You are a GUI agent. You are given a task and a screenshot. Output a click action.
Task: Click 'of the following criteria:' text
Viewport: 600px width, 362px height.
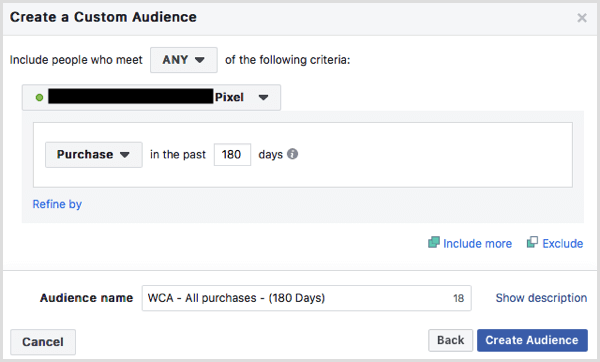287,60
